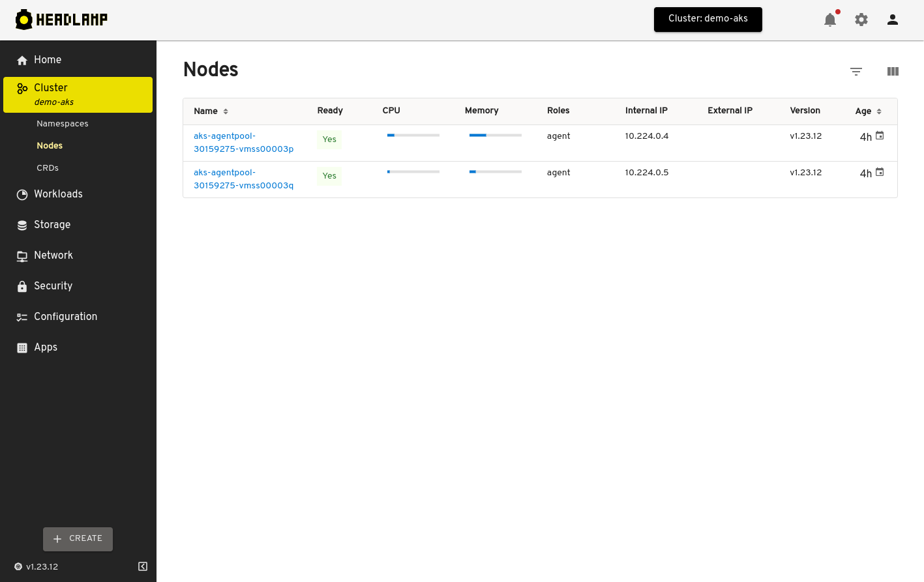Click the Roles column header
This screenshot has width=924, height=582.
click(x=558, y=111)
